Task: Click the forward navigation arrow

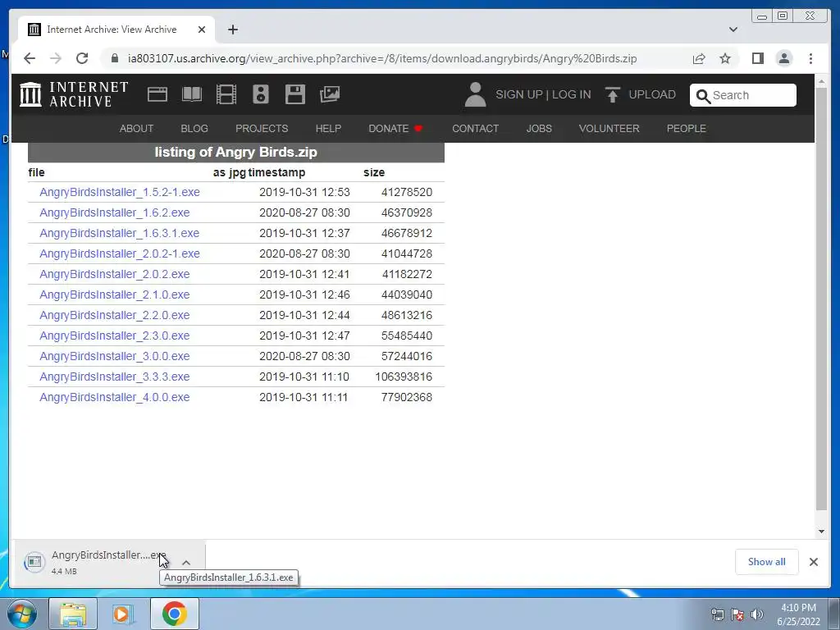Action: click(56, 58)
